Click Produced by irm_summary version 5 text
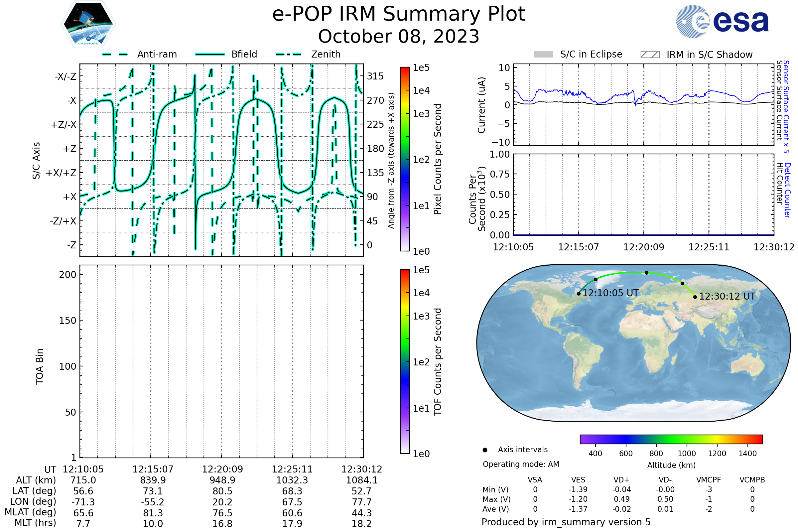Viewport: 798px width, 532px height. [x=566, y=522]
